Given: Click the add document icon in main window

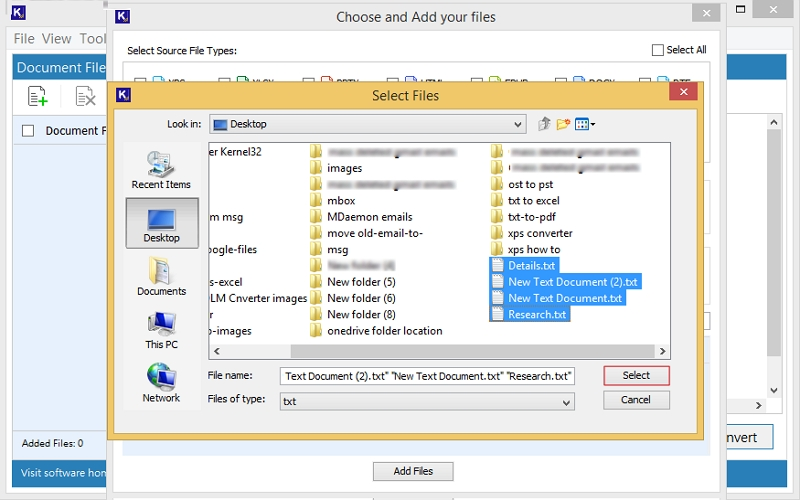Looking at the screenshot, I should 38,96.
